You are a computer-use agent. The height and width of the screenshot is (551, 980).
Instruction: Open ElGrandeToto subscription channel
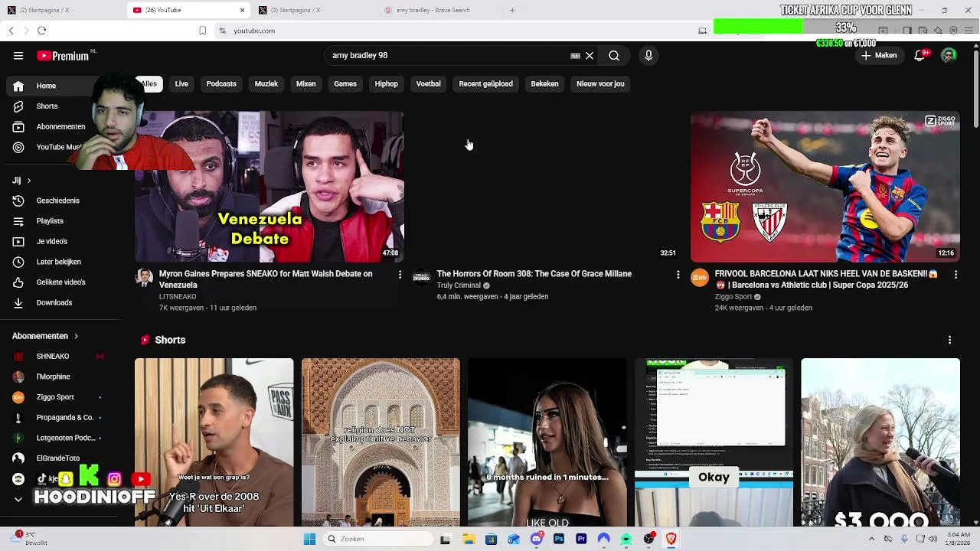point(58,458)
